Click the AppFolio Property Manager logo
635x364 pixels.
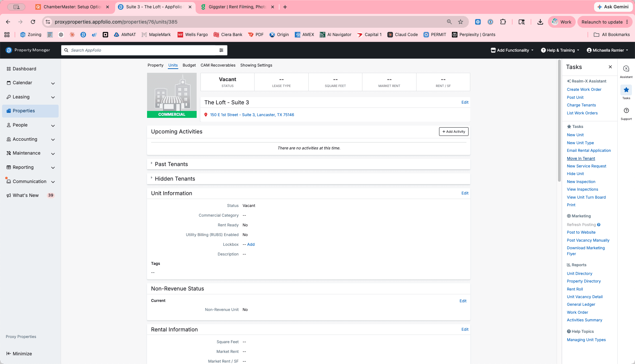tap(28, 50)
